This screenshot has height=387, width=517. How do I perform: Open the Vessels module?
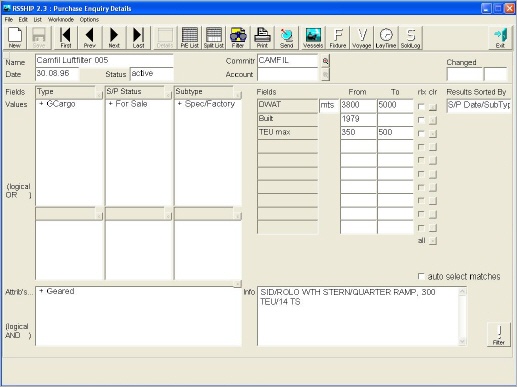[313, 38]
